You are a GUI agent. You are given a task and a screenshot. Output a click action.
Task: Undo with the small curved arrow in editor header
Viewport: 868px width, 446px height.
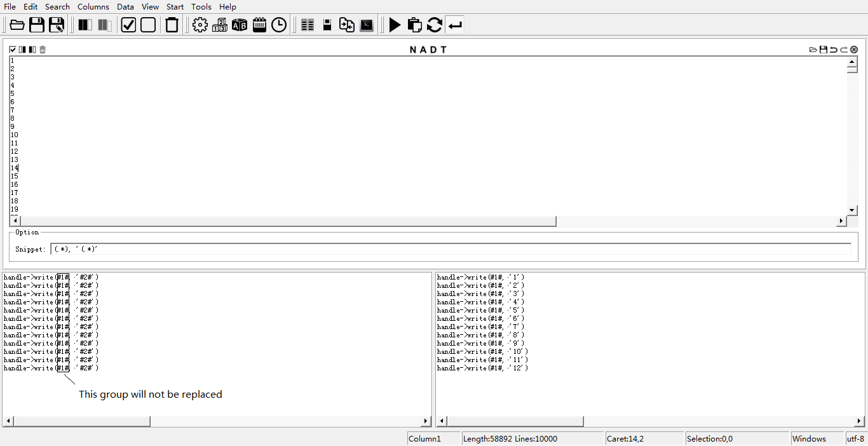click(x=834, y=50)
